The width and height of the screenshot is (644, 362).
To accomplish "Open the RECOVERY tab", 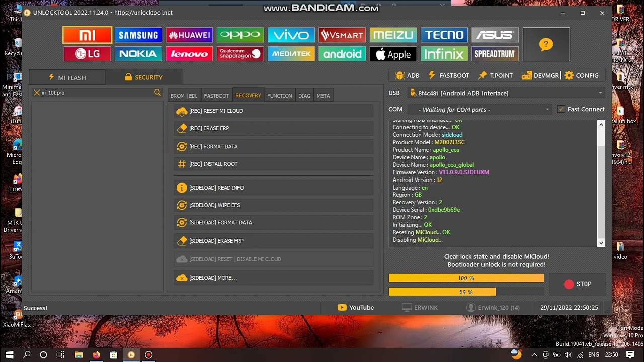I will click(248, 95).
